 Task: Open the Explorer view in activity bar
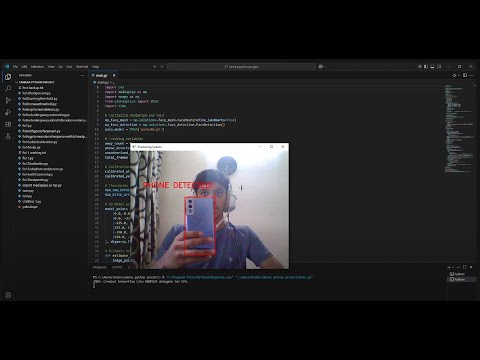8,77
